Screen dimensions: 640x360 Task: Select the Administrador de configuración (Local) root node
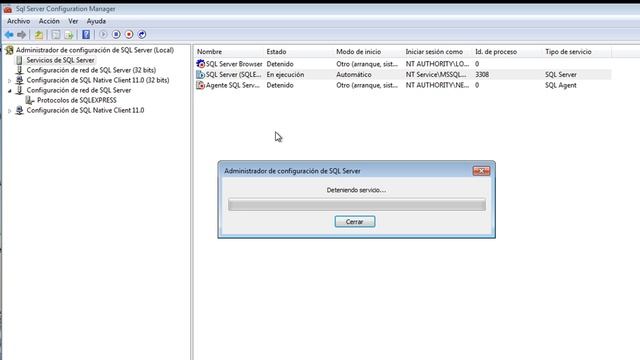point(95,50)
